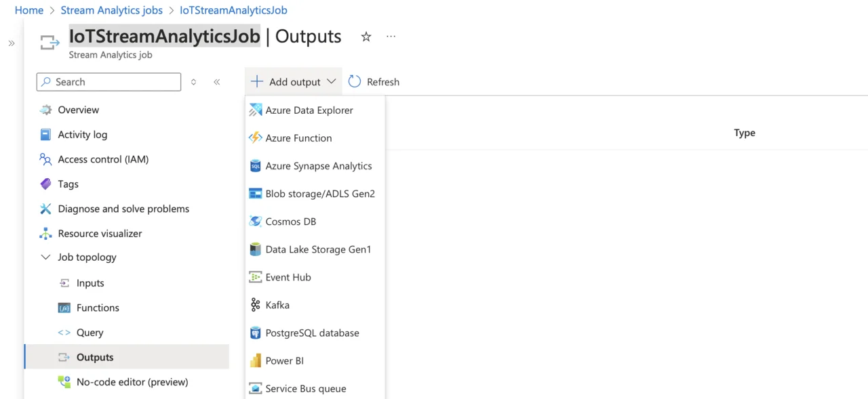Click the Azure Function lightning icon
The height and width of the screenshot is (399, 868).
point(255,138)
